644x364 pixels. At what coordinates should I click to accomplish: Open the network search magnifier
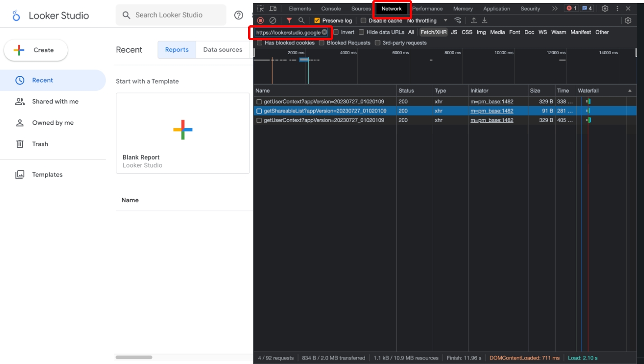coord(301,21)
